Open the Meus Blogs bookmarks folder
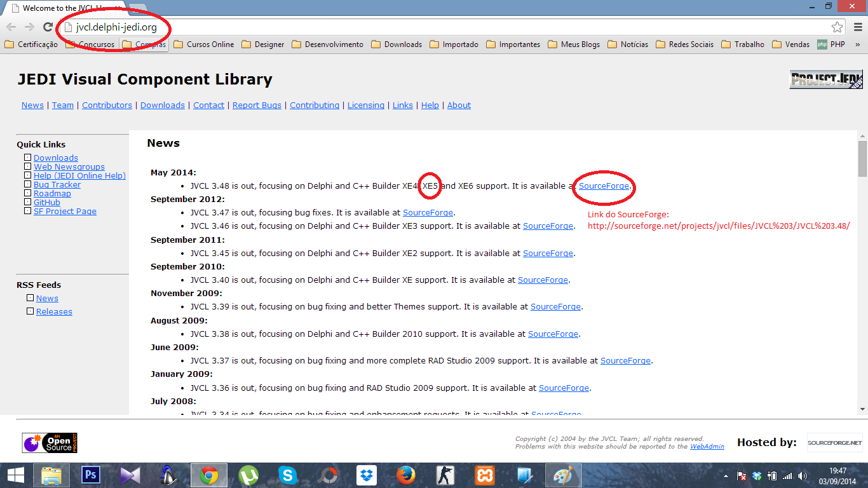868x488 pixels. (x=574, y=44)
